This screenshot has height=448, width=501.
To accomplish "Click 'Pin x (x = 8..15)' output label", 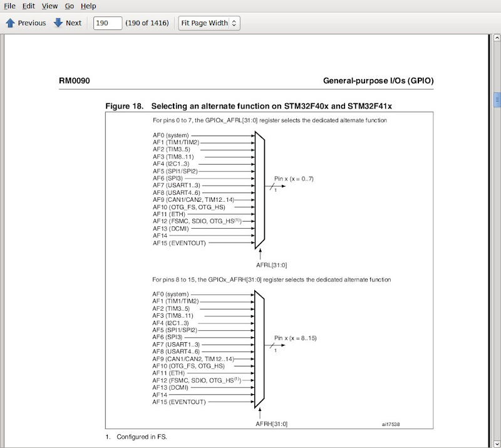I will pos(296,338).
